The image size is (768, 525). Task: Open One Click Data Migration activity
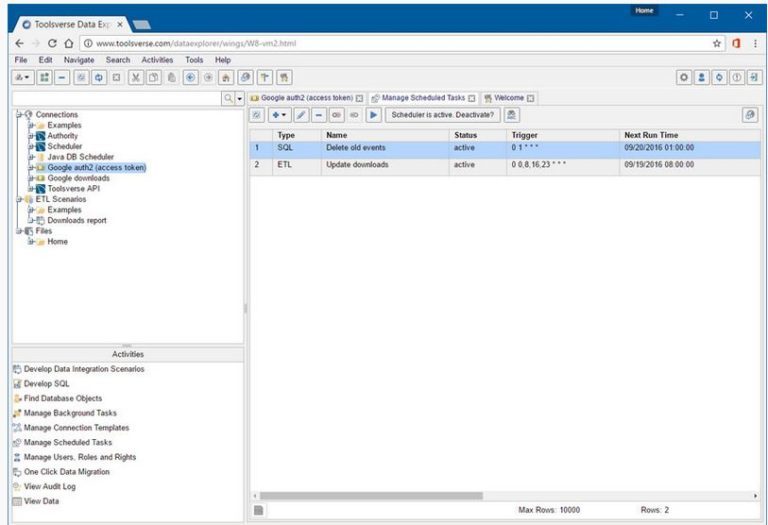pyautogui.click(x=67, y=472)
